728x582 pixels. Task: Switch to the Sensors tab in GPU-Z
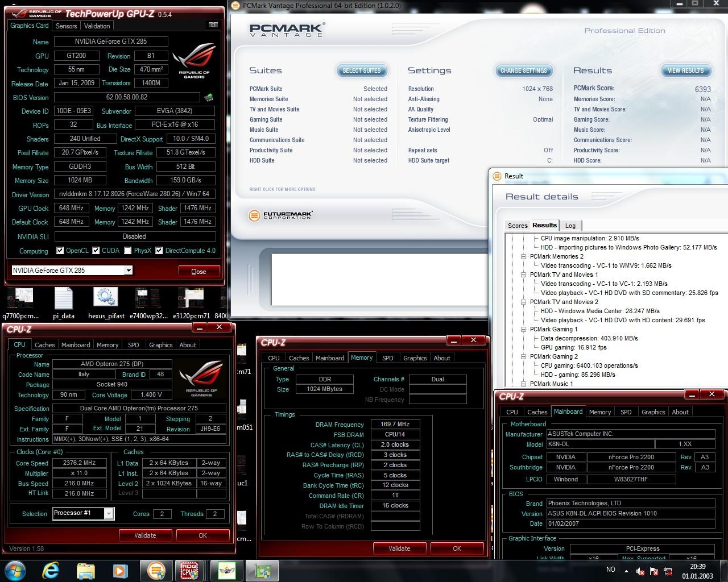67,26
